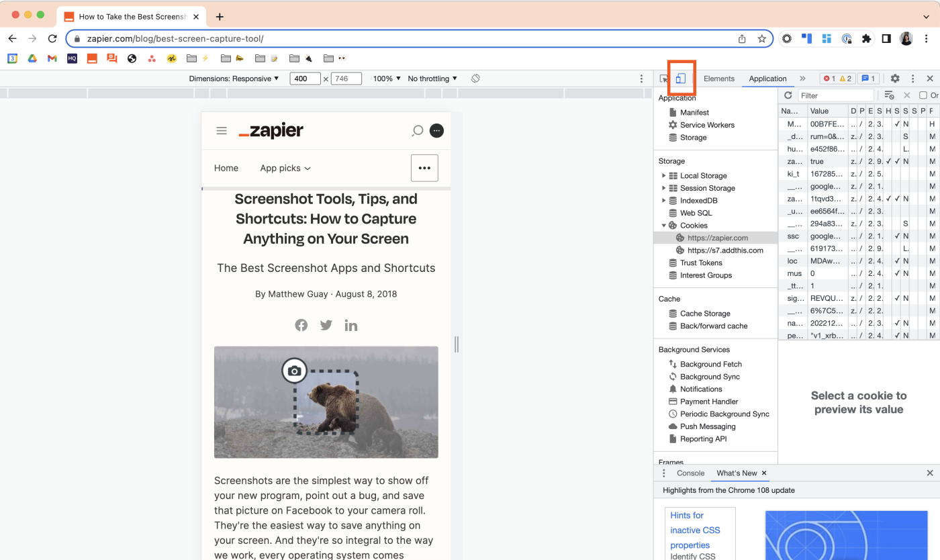Select the What's New drawer tab
Viewport: 940px width, 560px height.
pyautogui.click(x=737, y=473)
